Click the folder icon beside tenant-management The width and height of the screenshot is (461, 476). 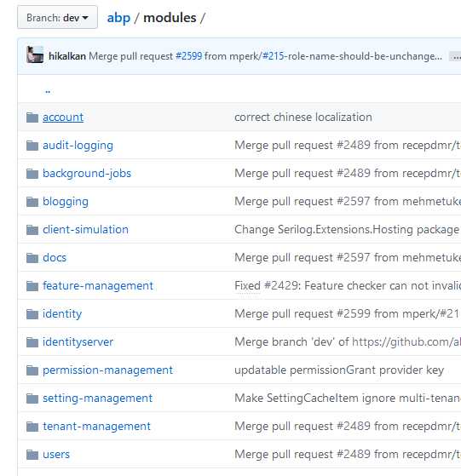32,427
